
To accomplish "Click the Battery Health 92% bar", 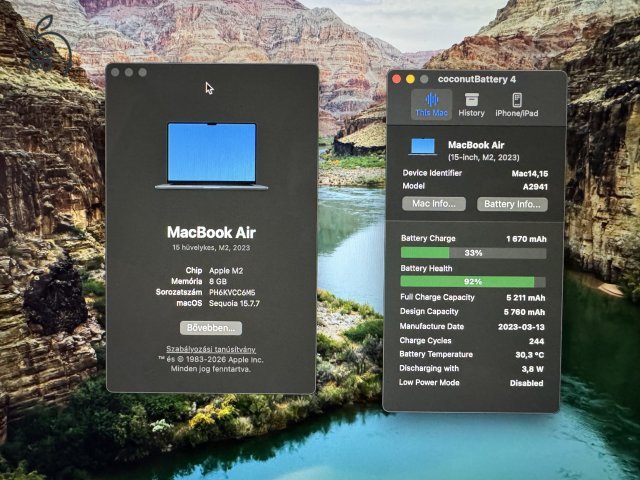I will pos(473,282).
